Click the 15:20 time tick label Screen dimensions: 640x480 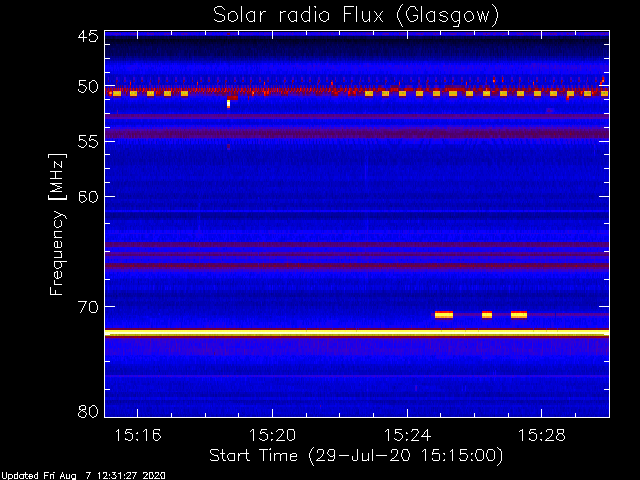[x=272, y=436]
